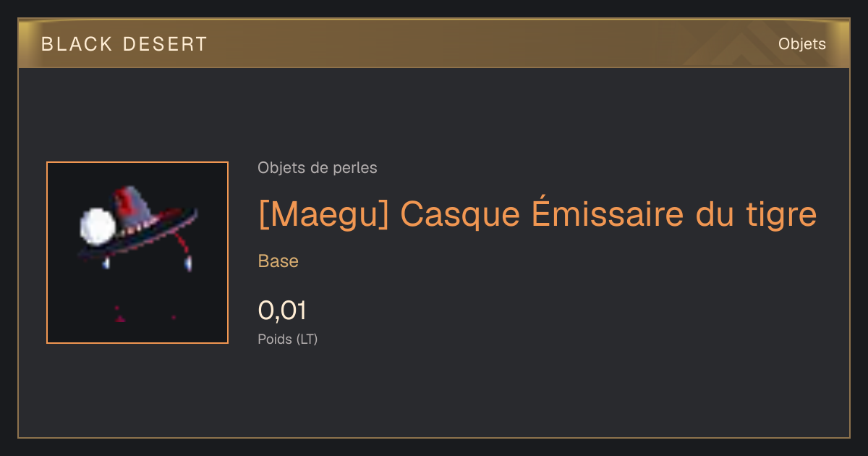The height and width of the screenshot is (456, 868).
Task: Click the gold header banner bar
Action: pyautogui.click(x=434, y=43)
